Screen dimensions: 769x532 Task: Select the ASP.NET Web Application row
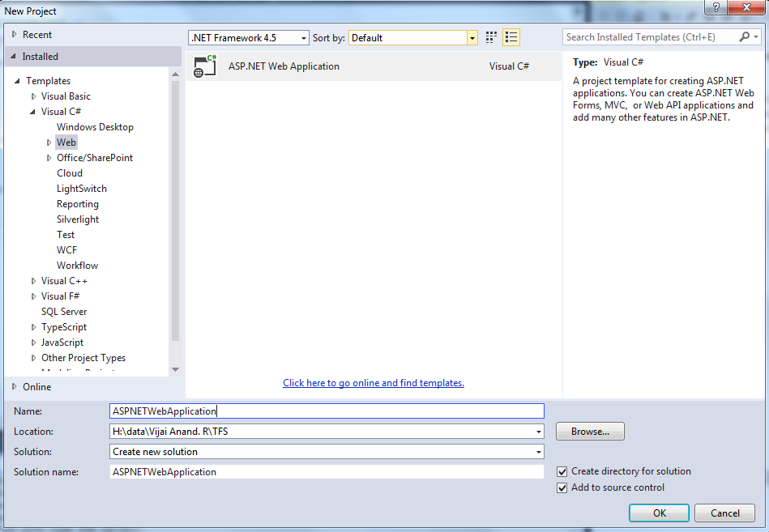pos(374,66)
